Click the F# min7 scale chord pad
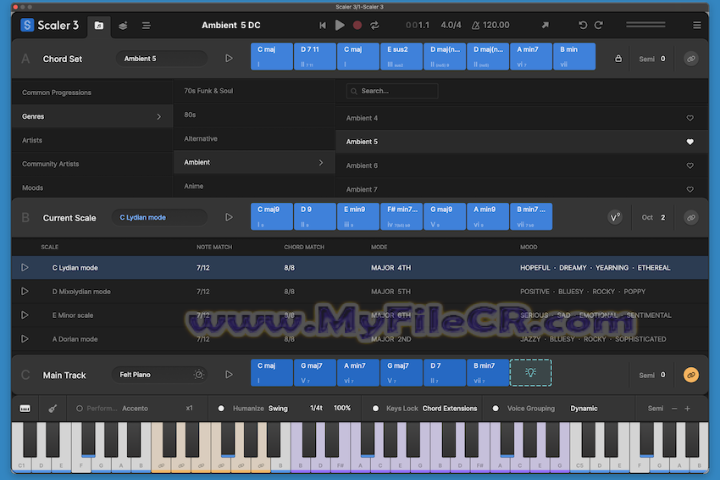This screenshot has width=720, height=480. point(401,216)
